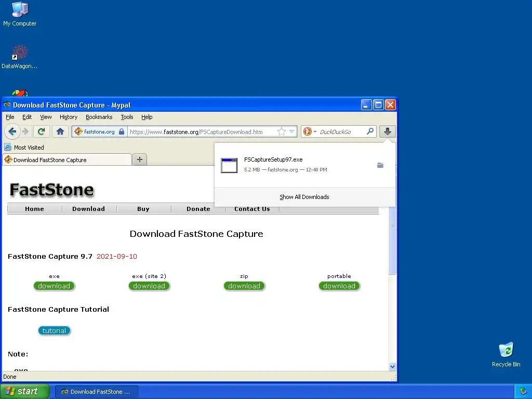Open the Windows start menu
The image size is (532, 399).
pyautogui.click(x=24, y=391)
